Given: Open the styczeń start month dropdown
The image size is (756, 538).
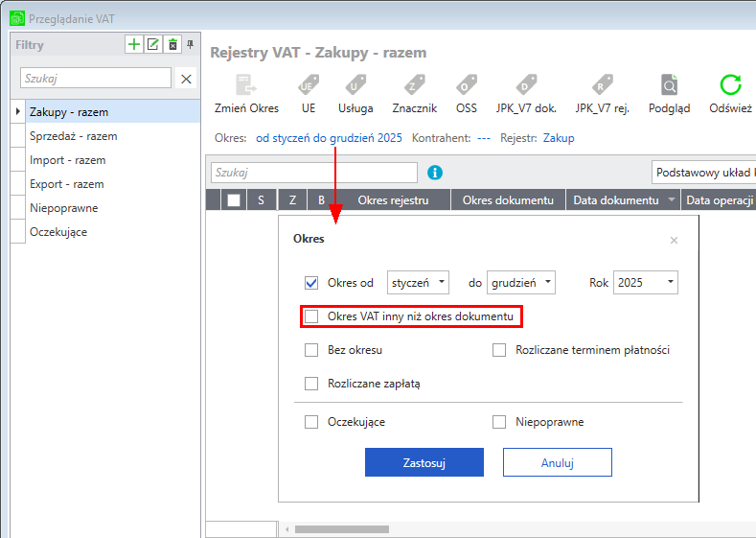Looking at the screenshot, I should point(419,283).
